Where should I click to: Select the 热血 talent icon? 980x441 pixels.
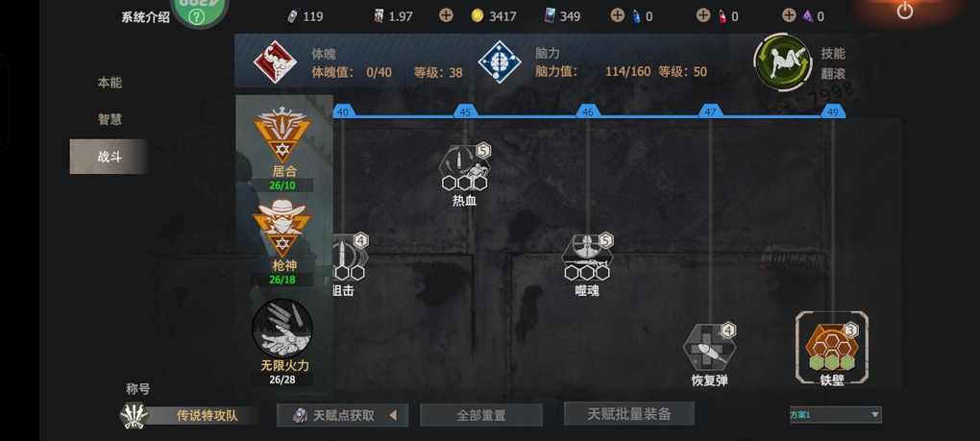465,167
